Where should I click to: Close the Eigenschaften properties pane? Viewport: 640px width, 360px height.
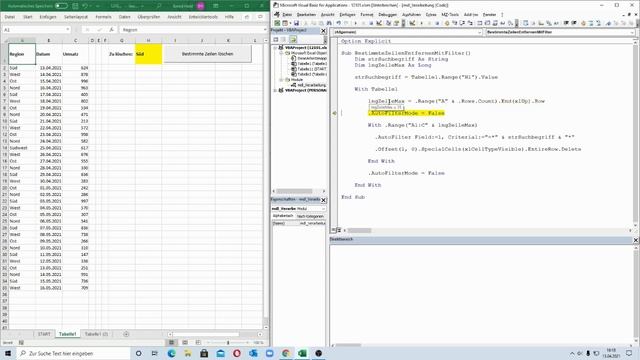(323, 200)
